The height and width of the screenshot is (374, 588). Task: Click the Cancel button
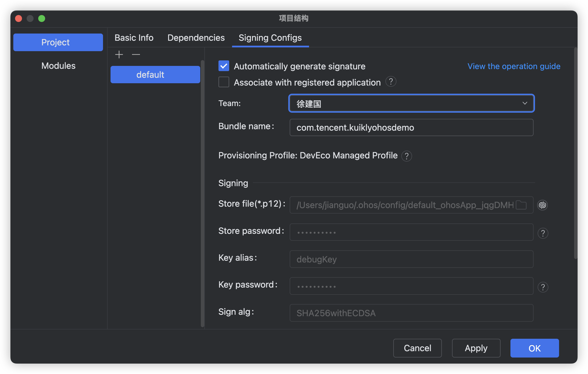tap(417, 348)
